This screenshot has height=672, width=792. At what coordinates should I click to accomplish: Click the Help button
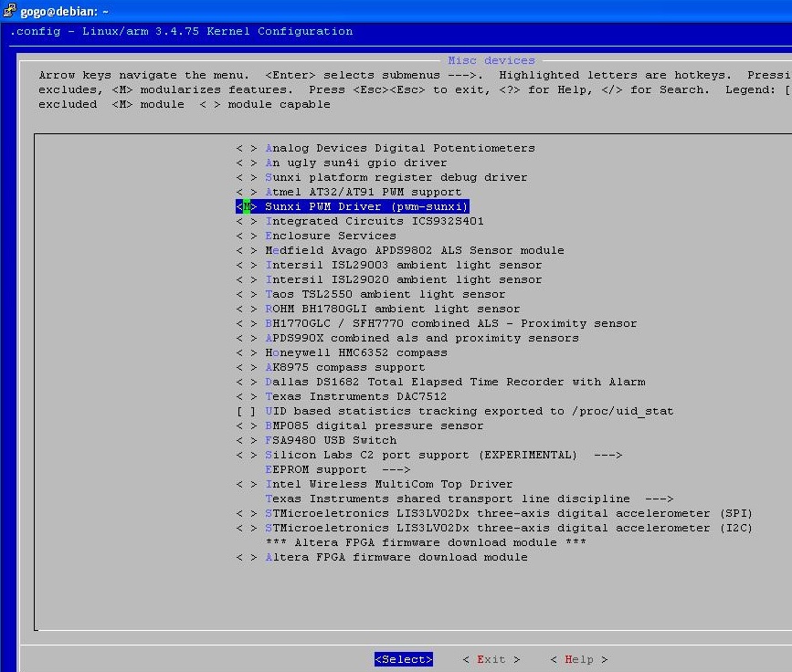[x=579, y=659]
